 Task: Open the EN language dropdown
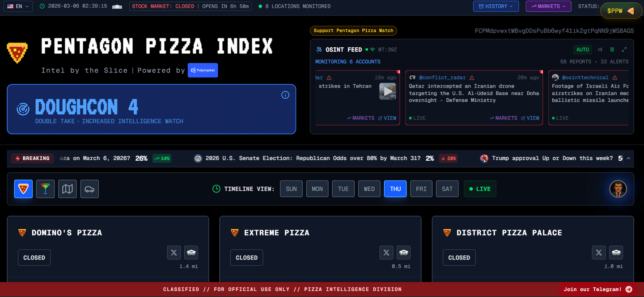point(18,6)
